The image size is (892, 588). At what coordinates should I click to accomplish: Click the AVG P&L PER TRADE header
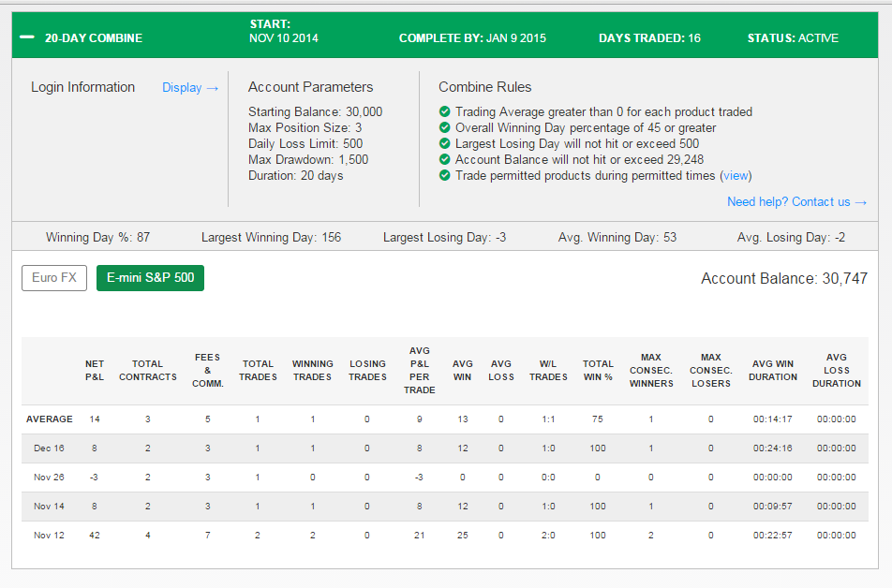[419, 370]
